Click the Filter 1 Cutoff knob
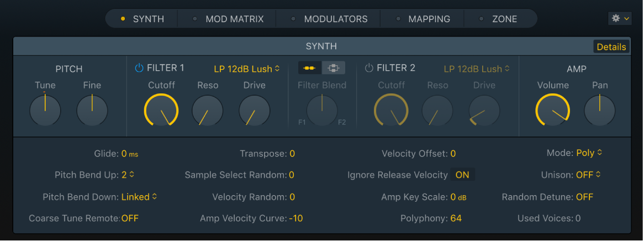Screen dimensions: 644x241 tap(161, 109)
